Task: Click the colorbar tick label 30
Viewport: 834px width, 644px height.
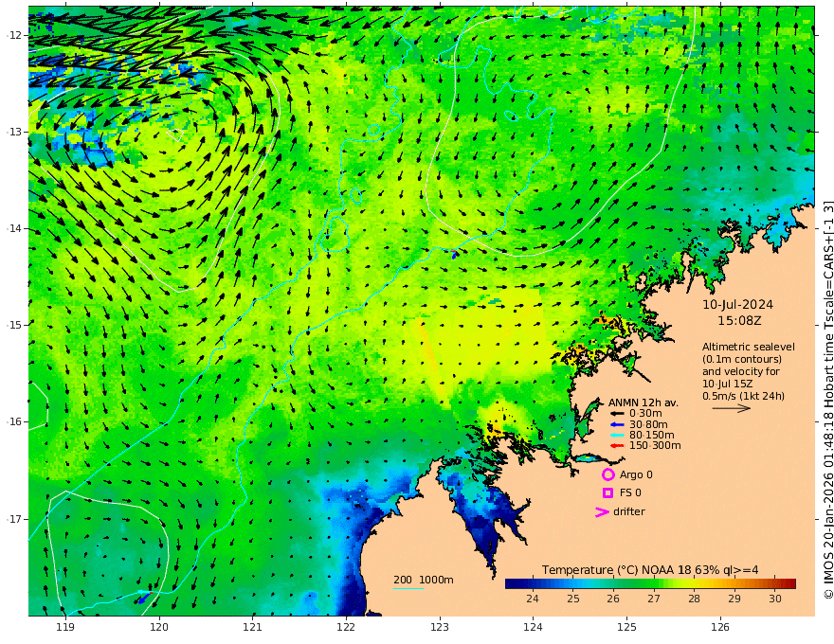Action: 775,599
